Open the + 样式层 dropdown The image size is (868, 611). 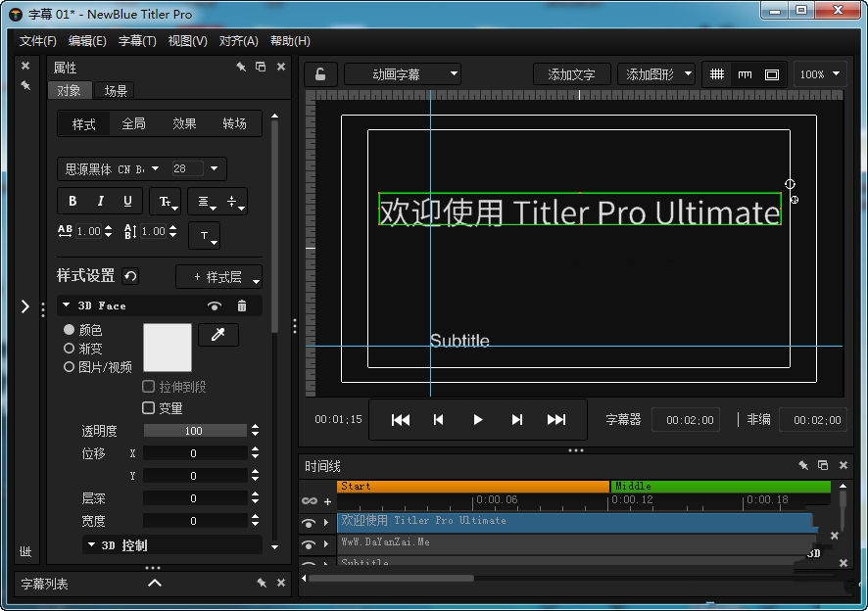(x=219, y=277)
